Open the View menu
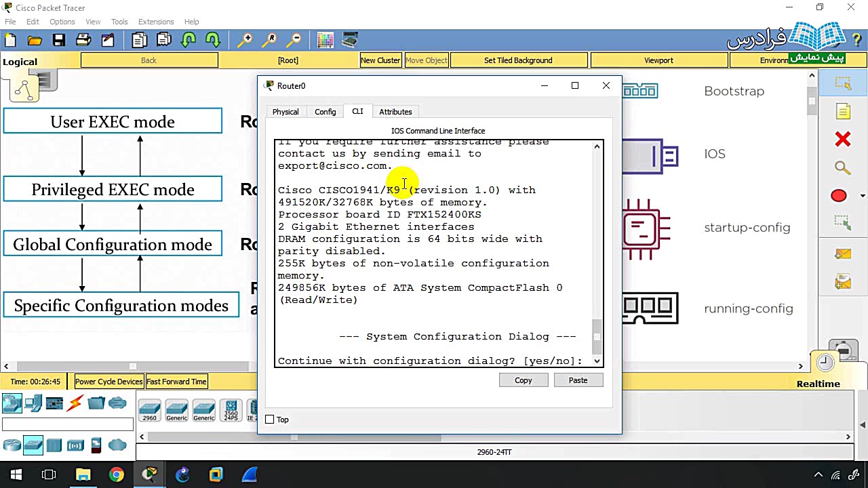The width and height of the screenshot is (868, 488). [x=93, y=22]
